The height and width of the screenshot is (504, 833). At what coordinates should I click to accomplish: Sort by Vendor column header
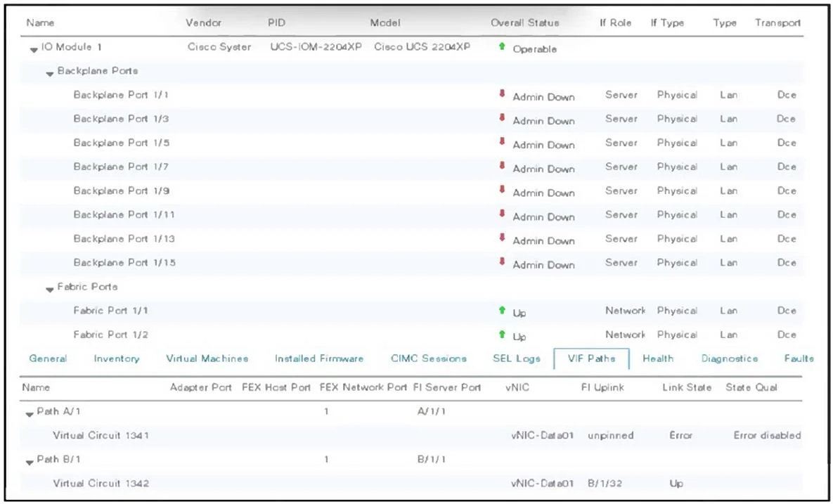click(x=203, y=22)
